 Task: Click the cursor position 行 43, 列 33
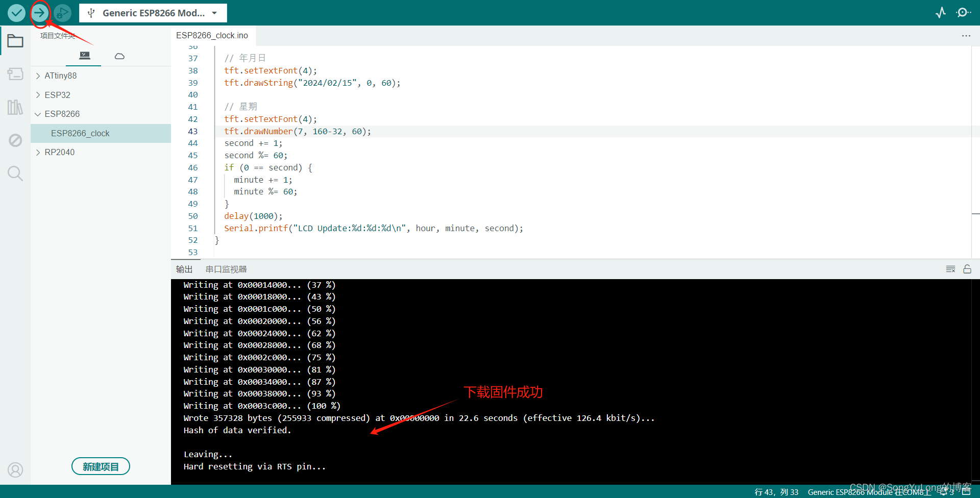(x=776, y=492)
